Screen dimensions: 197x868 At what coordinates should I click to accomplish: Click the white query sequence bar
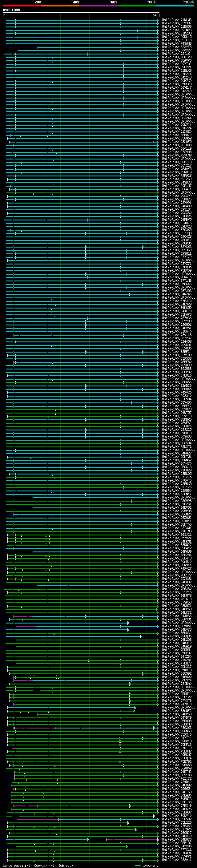[x=81, y=12]
